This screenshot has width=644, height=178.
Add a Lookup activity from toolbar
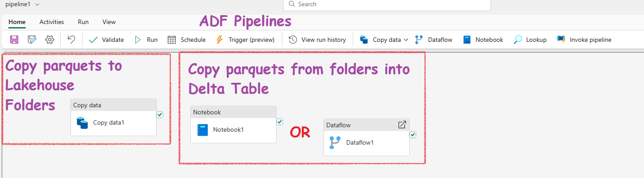530,40
